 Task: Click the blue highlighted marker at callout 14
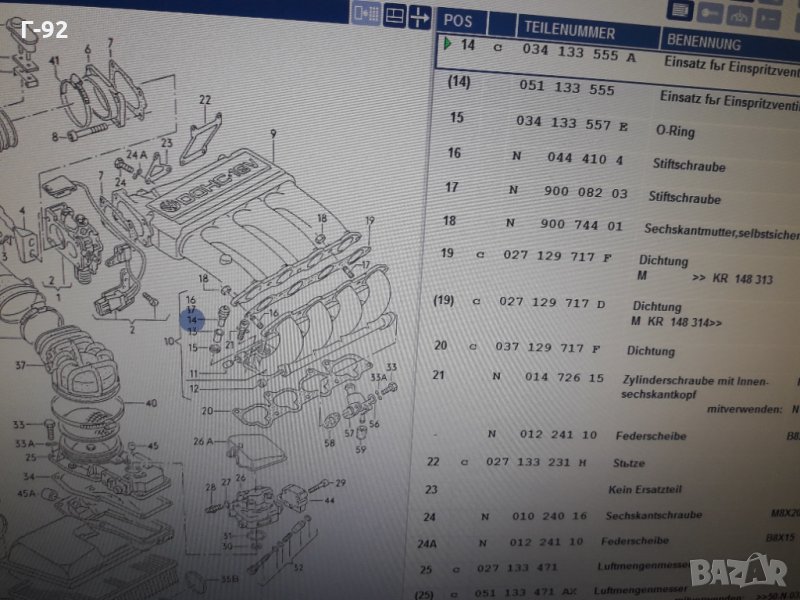[190, 319]
